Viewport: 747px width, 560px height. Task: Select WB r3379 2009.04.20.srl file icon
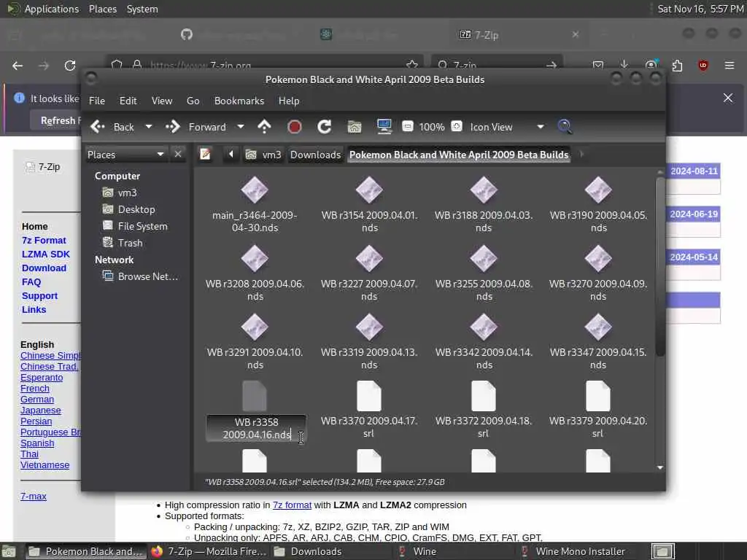click(598, 396)
